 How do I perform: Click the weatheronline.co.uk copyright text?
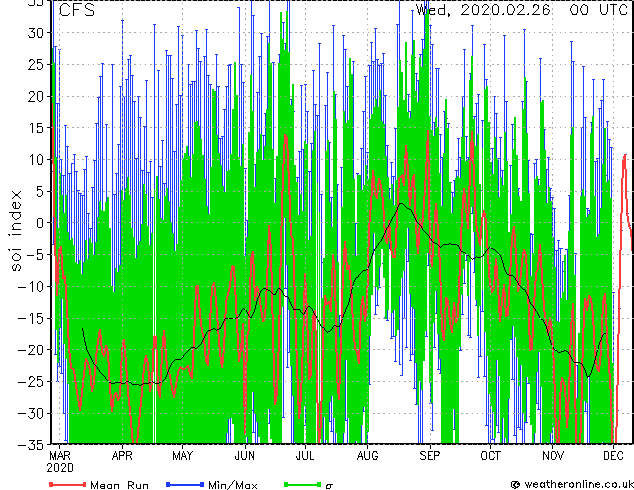[x=572, y=484]
